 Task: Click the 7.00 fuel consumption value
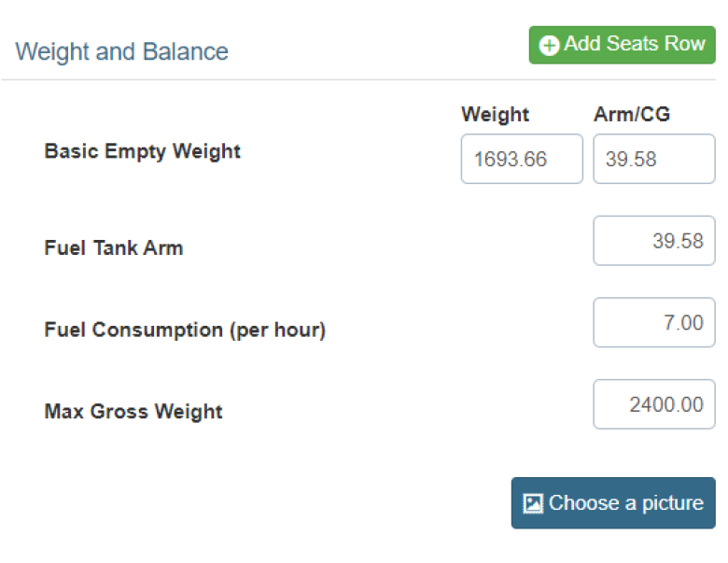coord(683,323)
